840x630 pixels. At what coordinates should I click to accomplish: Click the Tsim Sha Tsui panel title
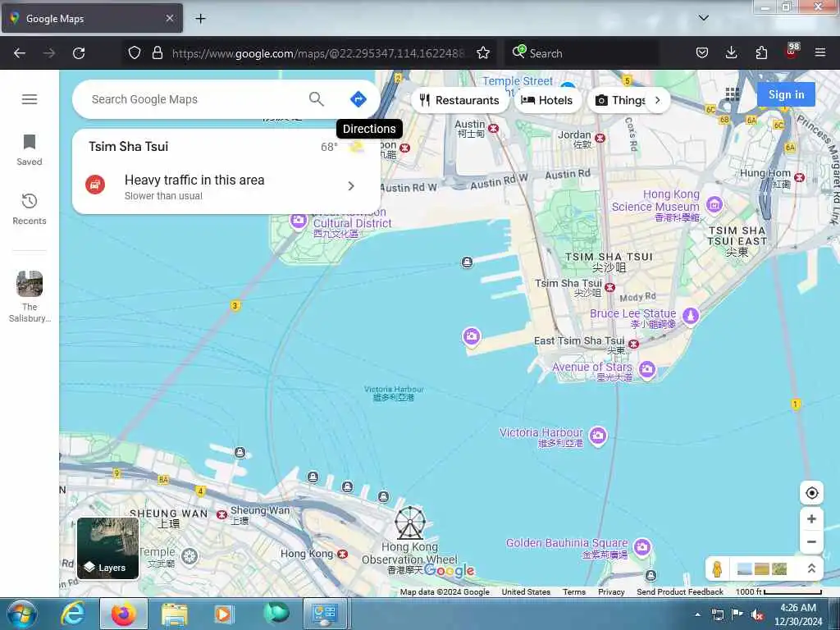pos(129,147)
